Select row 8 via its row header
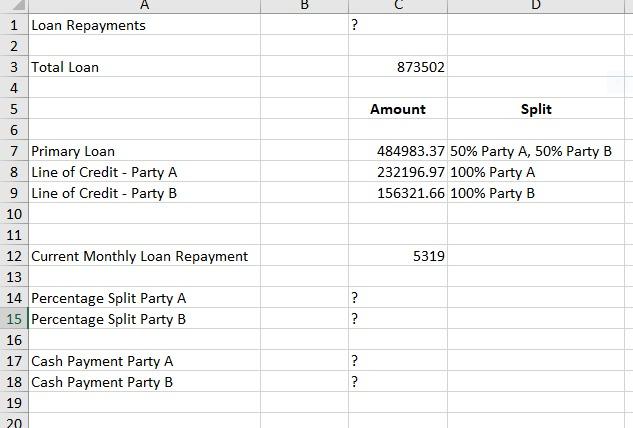Screen dimensions: 633x428 coord(14,172)
